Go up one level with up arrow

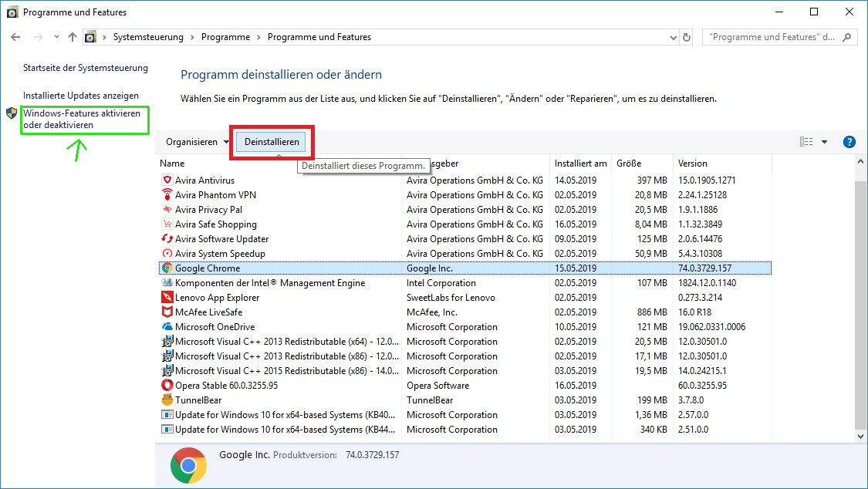(x=72, y=37)
